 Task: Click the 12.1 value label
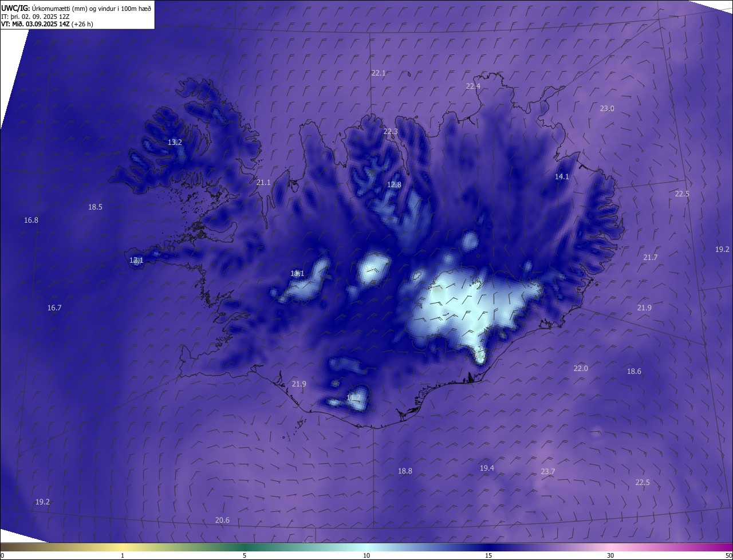coord(136,261)
